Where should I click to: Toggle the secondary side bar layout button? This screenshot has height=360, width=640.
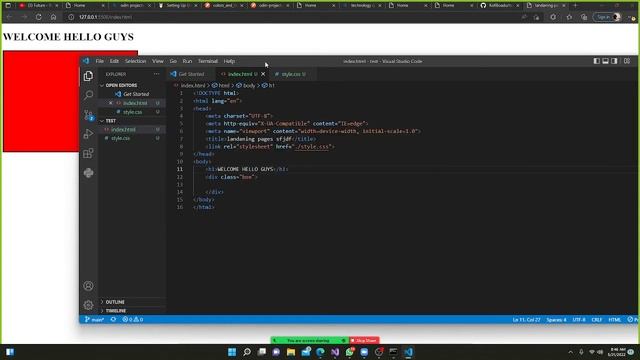(614, 61)
